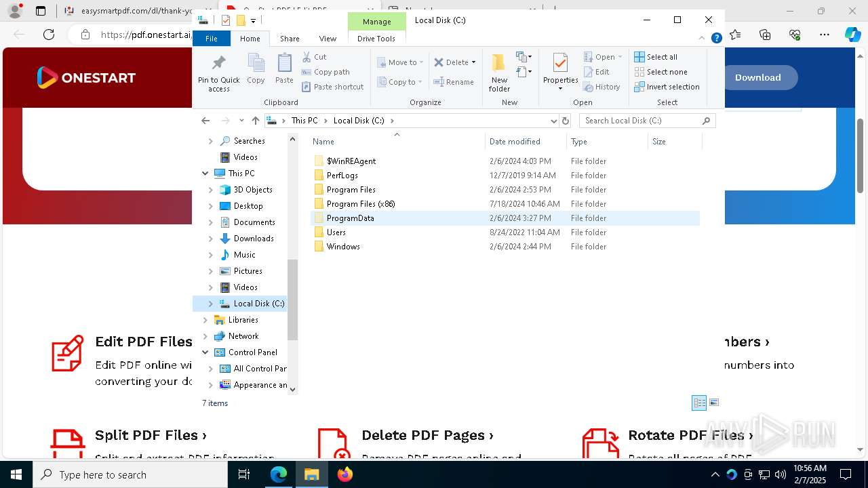
Task: Sort by the Date modified column header
Action: tap(526, 142)
